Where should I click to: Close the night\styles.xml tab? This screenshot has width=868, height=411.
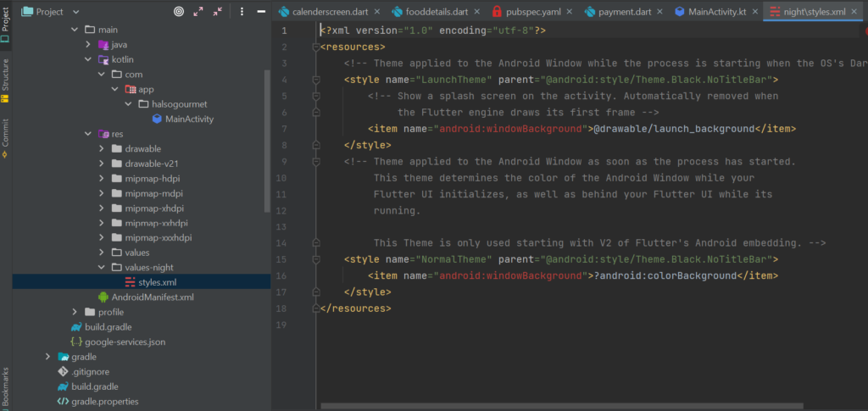pos(854,12)
